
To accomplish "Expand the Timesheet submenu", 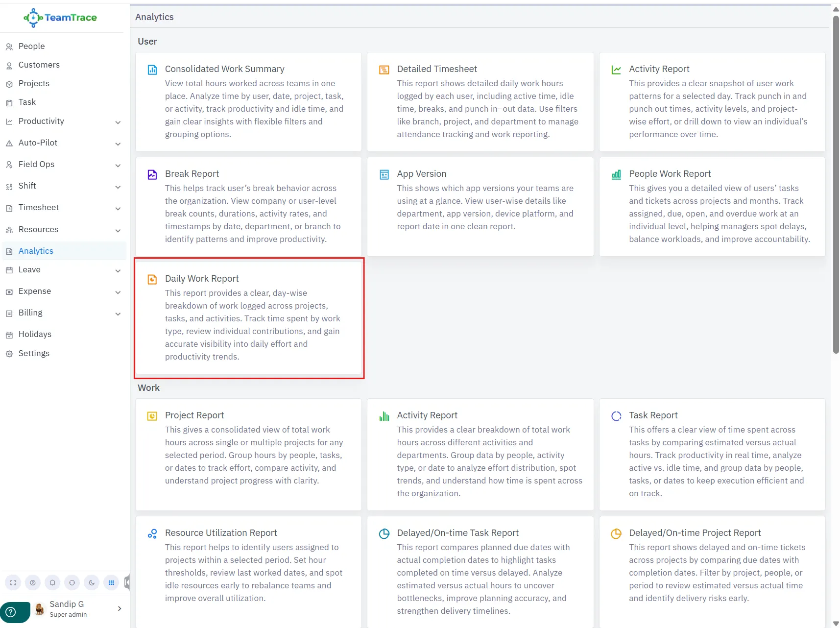I will [118, 208].
